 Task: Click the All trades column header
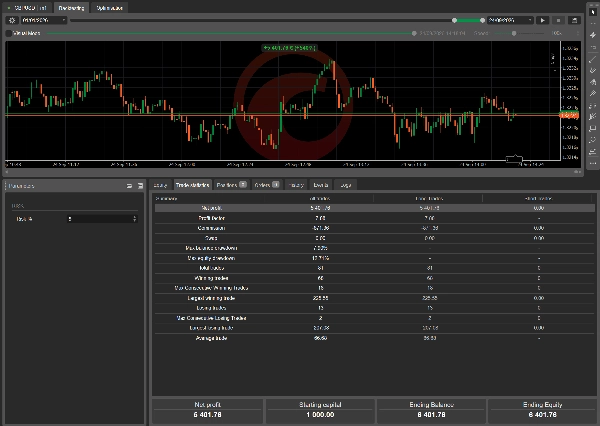coord(320,198)
